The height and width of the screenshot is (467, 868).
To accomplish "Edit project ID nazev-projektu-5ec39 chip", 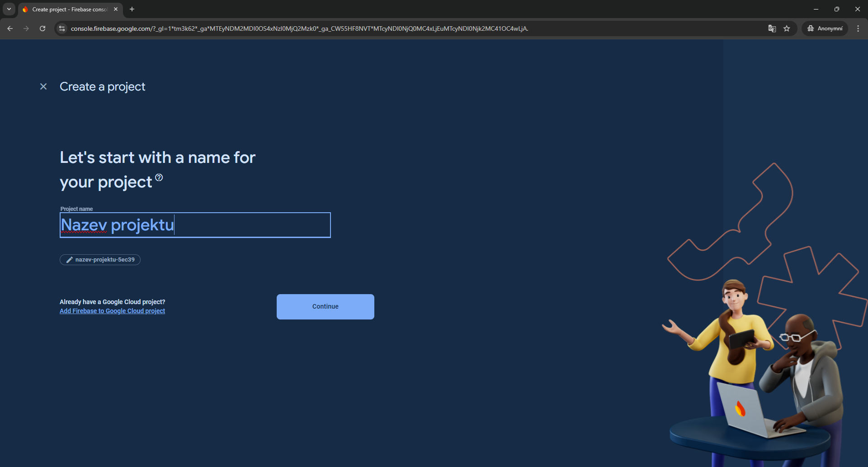I will (100, 260).
